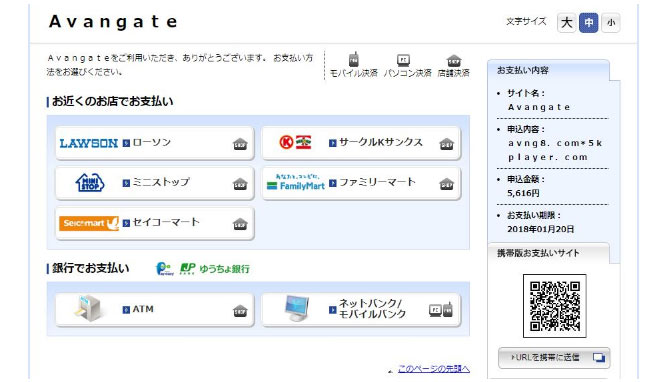Click the mobile payment legend icon
671x382 pixels.
[353, 59]
